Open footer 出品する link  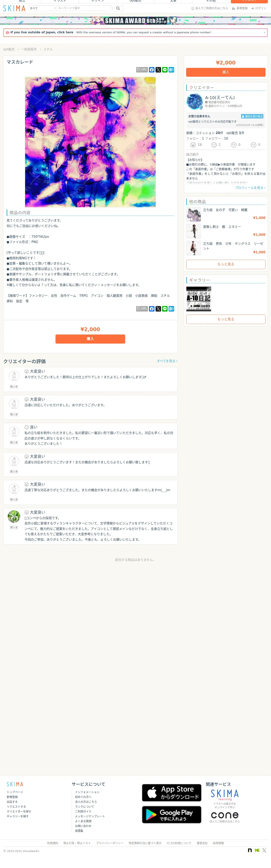pyautogui.click(x=12, y=802)
